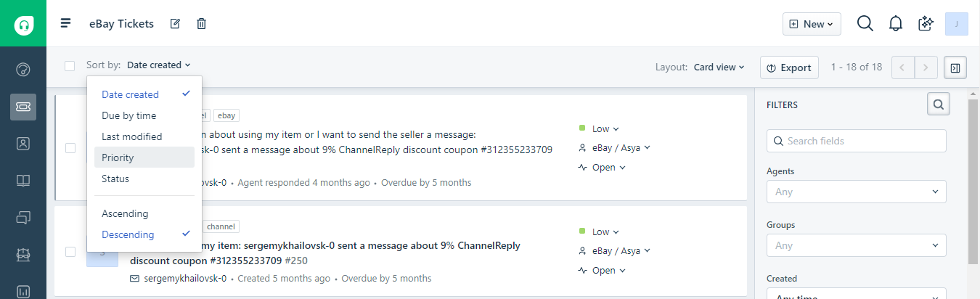Screen dimensions: 980x299
Task: Click the 1 - 18 of 18 count
Action: point(857,67)
